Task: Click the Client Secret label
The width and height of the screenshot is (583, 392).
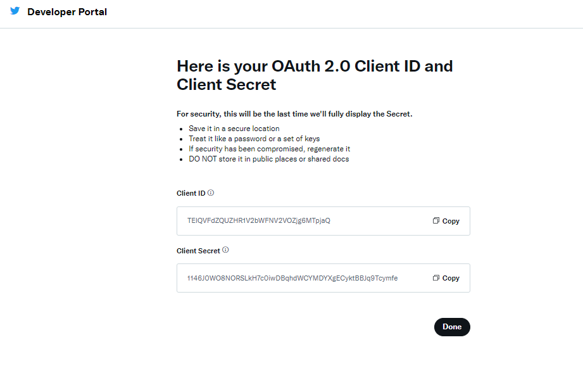Action: pos(198,251)
